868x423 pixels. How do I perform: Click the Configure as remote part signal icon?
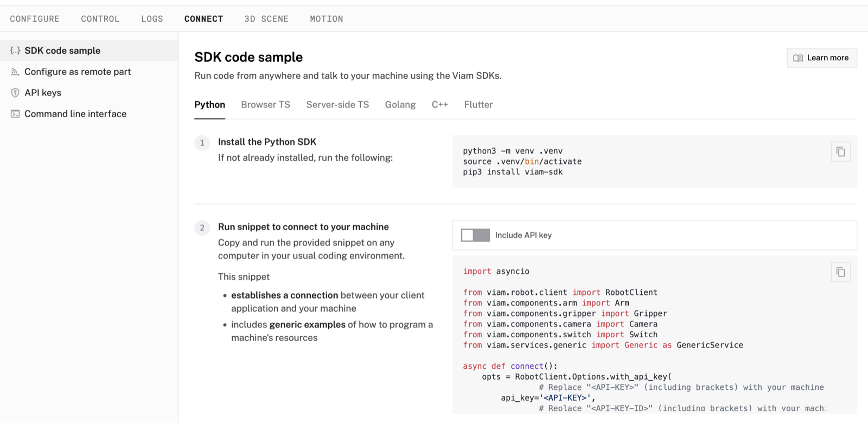[x=15, y=72]
